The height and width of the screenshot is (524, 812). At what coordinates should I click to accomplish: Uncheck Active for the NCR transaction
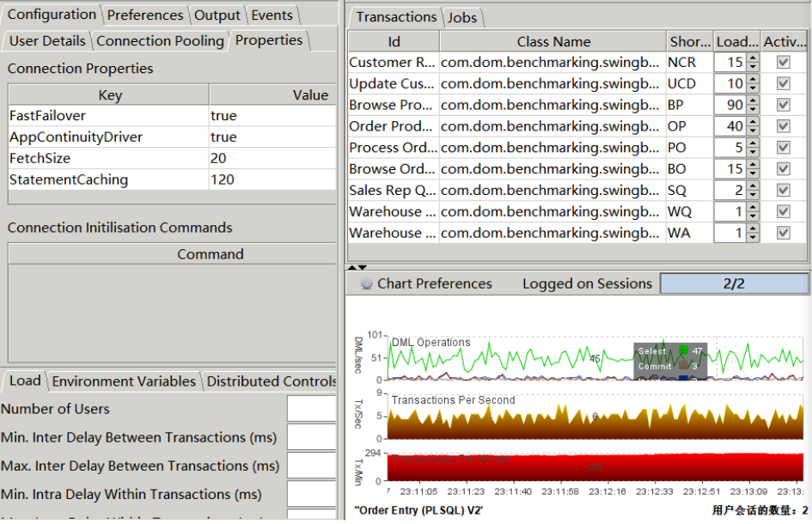coord(783,63)
